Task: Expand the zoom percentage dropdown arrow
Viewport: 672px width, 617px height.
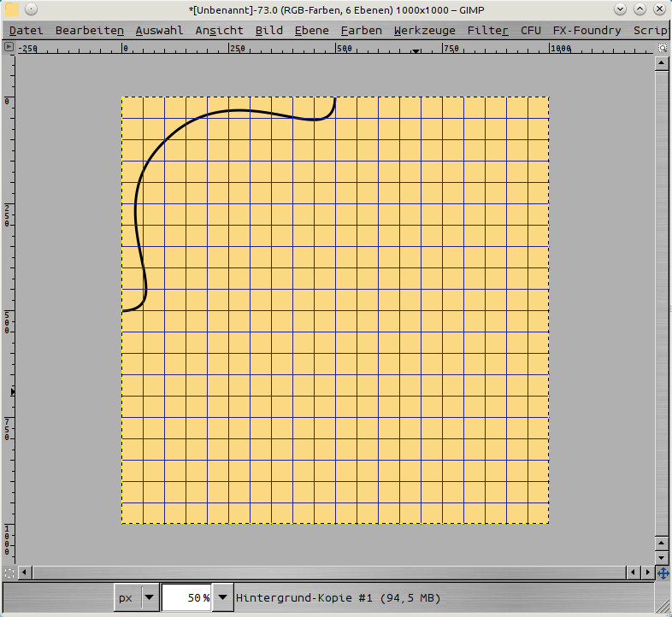Action: [222, 597]
